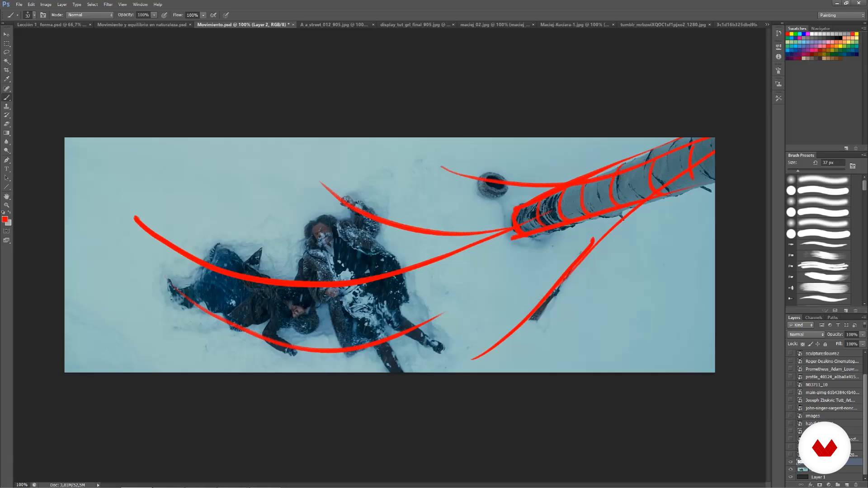Select the Line shape tool
This screenshot has width=868, height=488.
(x=6, y=187)
